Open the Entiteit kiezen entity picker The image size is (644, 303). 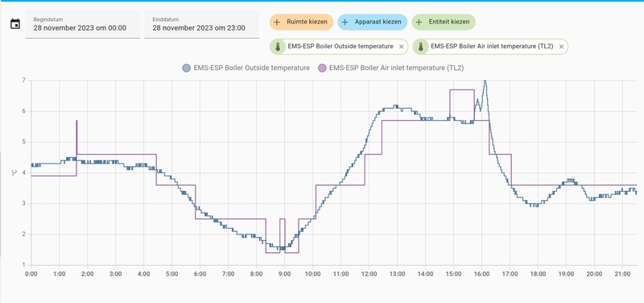444,22
